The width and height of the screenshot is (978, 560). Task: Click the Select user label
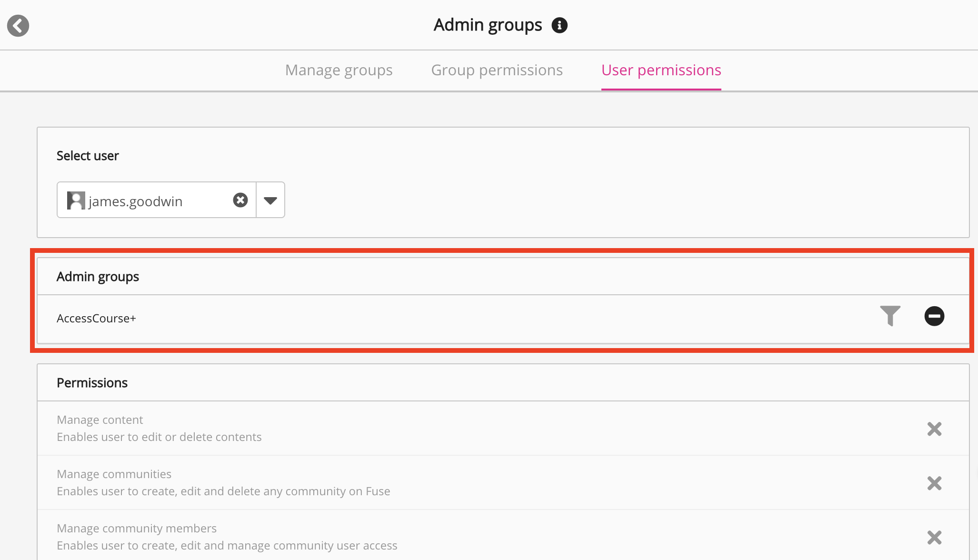[x=88, y=156]
